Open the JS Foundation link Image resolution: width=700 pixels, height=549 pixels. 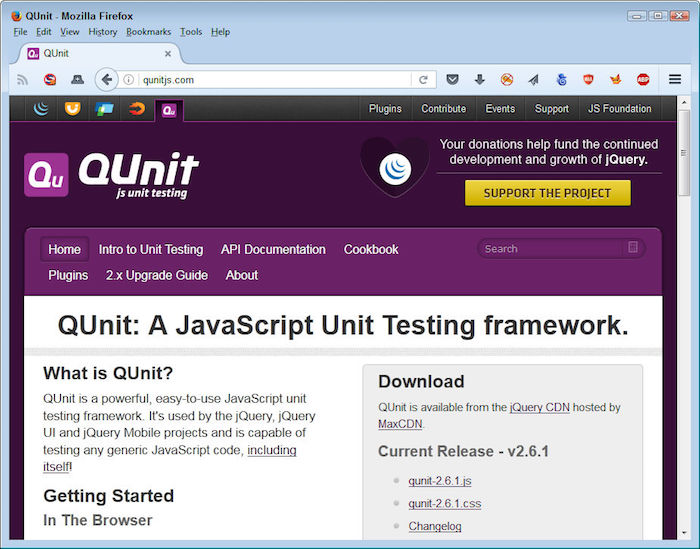620,108
